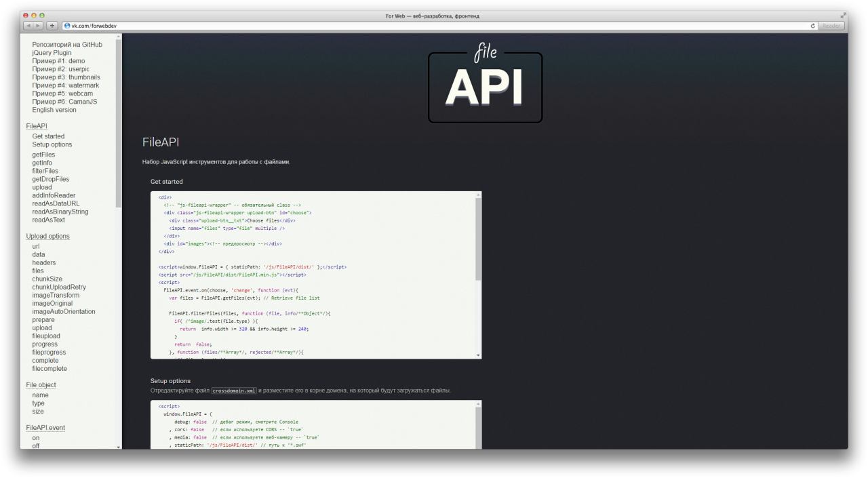Screen dimensions: 868x478
Task: Open Пример #1: demo link
Action: tap(58, 61)
